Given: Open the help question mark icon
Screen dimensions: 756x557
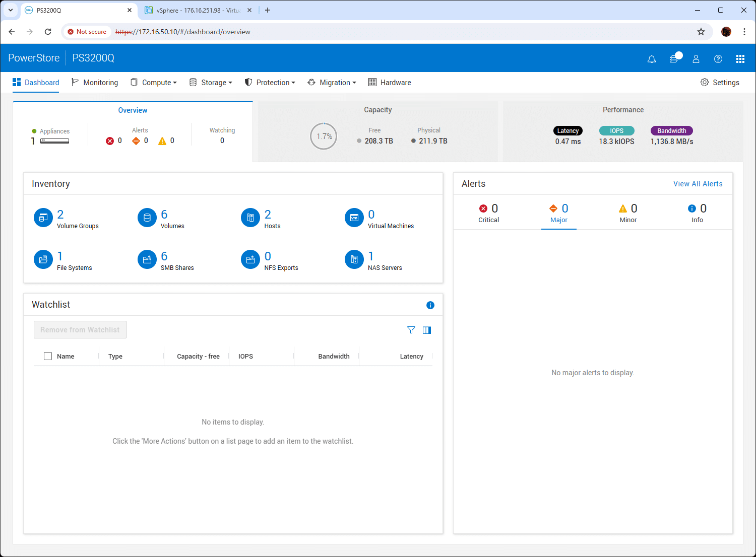Looking at the screenshot, I should coord(718,59).
